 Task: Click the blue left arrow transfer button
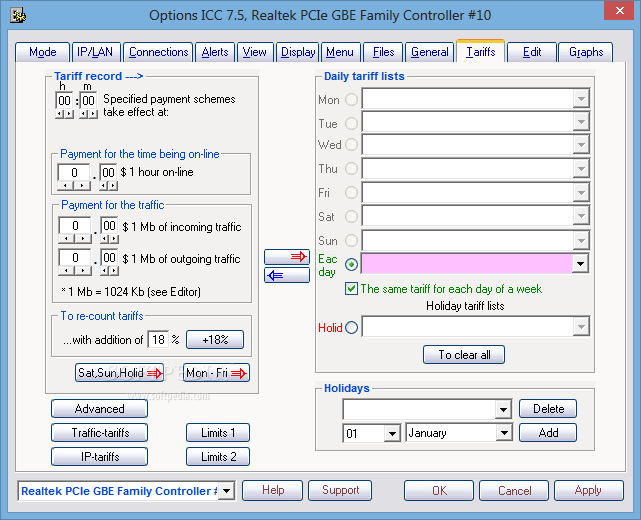(287, 275)
